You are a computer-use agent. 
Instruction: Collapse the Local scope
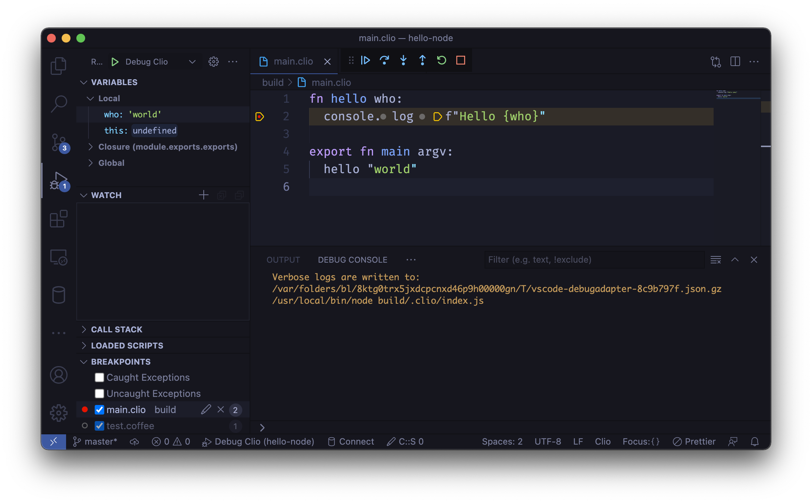click(163, 98)
